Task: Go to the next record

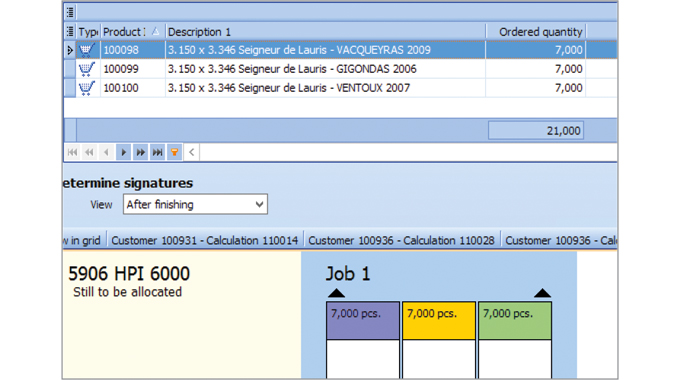Action: (x=124, y=152)
